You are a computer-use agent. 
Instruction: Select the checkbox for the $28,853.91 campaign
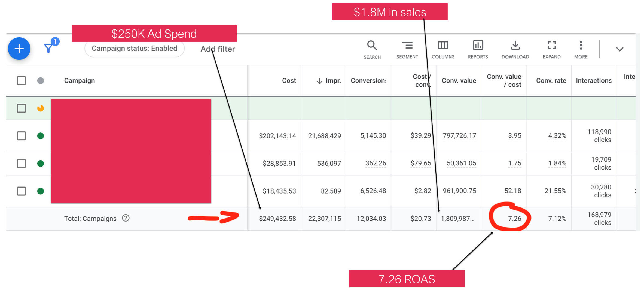[x=21, y=164]
